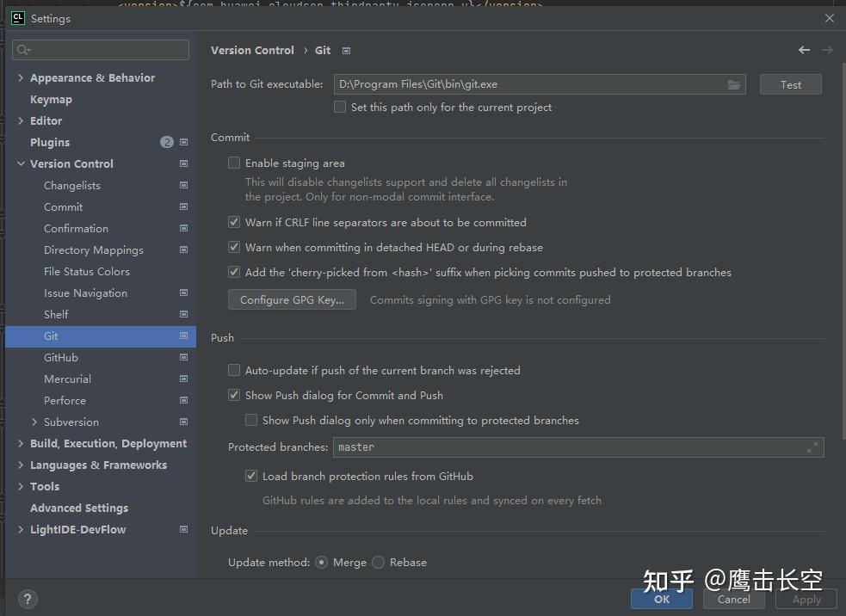The width and height of the screenshot is (846, 616).
Task: Enable auto-update if push was rejected
Action: [233, 370]
